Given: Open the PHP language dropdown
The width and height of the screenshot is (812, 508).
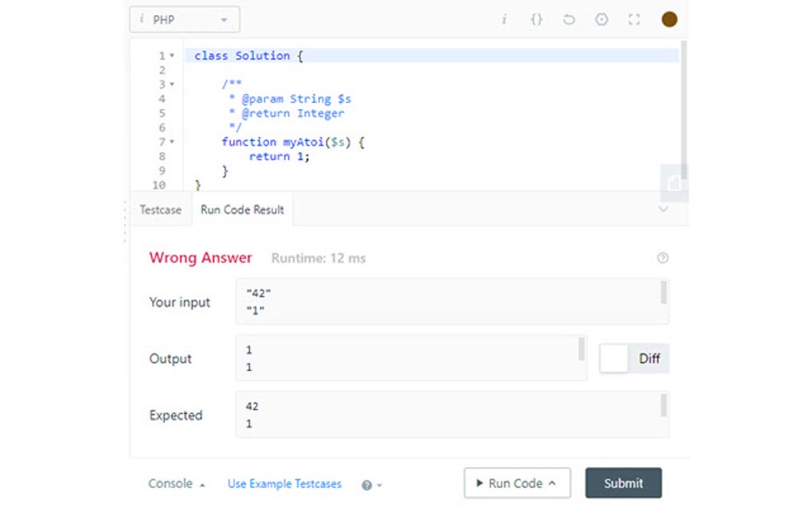Looking at the screenshot, I should pos(185,19).
